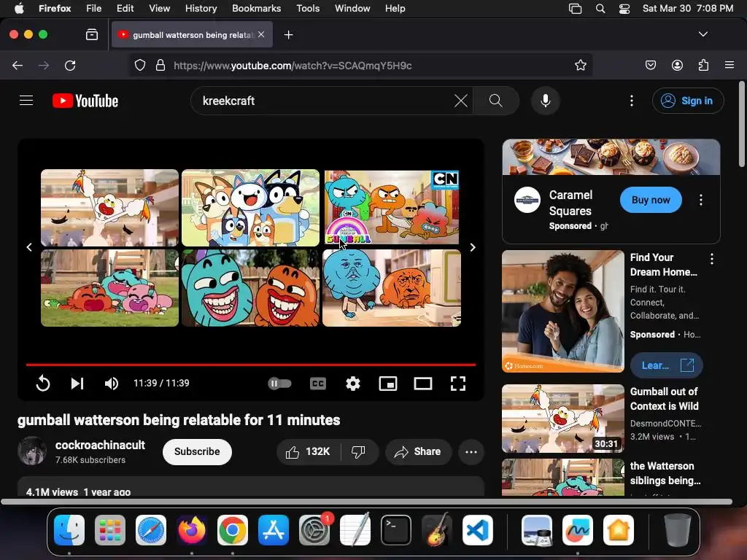Open Firefox account menu
This screenshot has height=560, width=747.
tap(677, 65)
